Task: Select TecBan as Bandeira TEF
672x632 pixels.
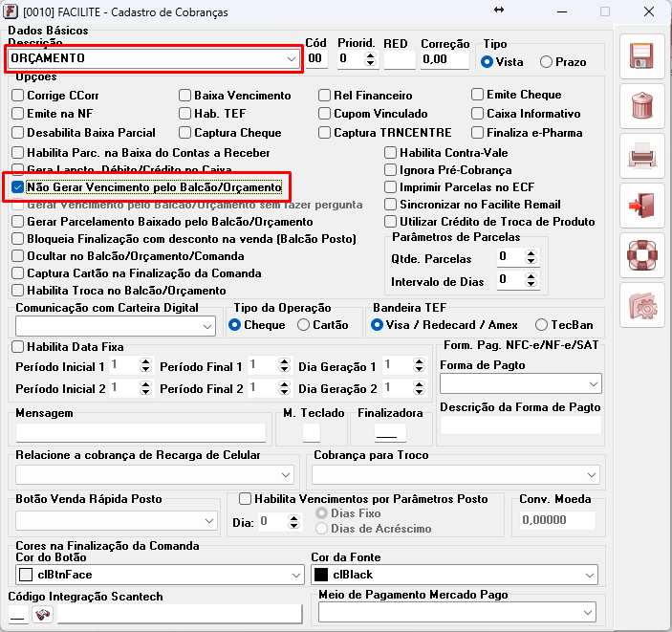Action: pos(541,325)
